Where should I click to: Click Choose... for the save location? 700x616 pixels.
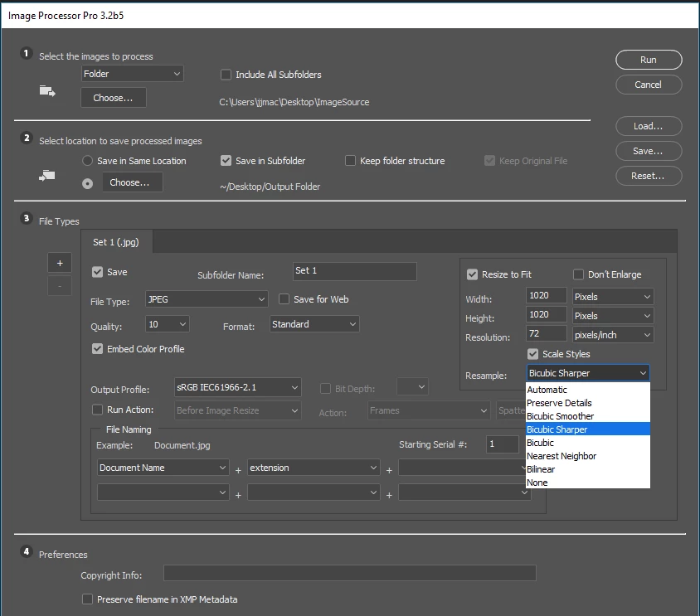(133, 182)
